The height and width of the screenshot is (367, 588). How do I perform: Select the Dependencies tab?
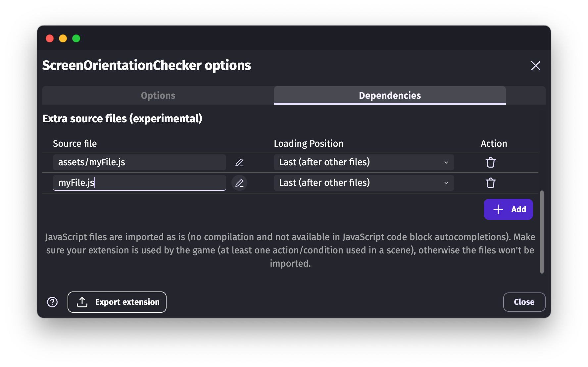click(389, 95)
